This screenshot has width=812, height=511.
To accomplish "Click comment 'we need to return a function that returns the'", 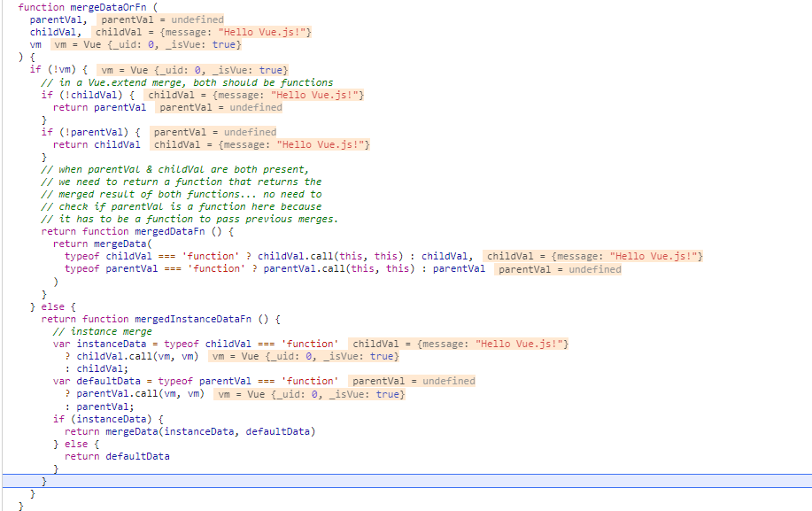I will (x=182, y=182).
